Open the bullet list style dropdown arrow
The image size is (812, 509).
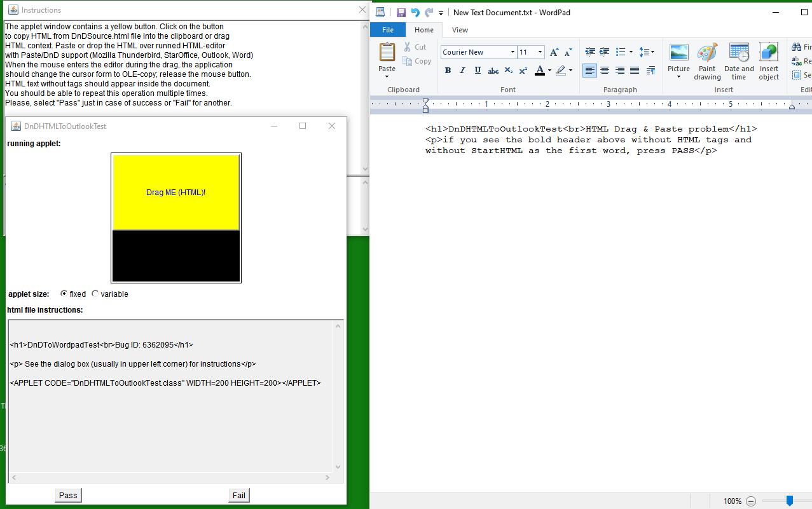coord(631,52)
